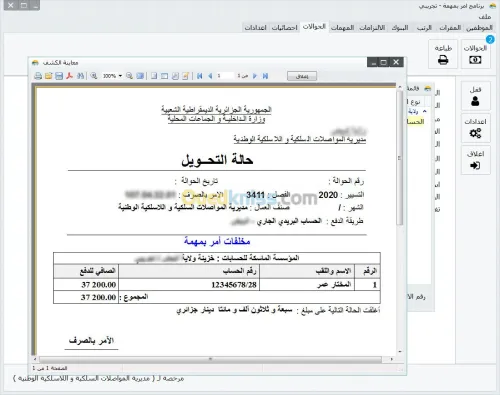Screen dimensions: 500x395
Task: Click the الصفحة 1 من 1 status text
Action: [x=50, y=368]
